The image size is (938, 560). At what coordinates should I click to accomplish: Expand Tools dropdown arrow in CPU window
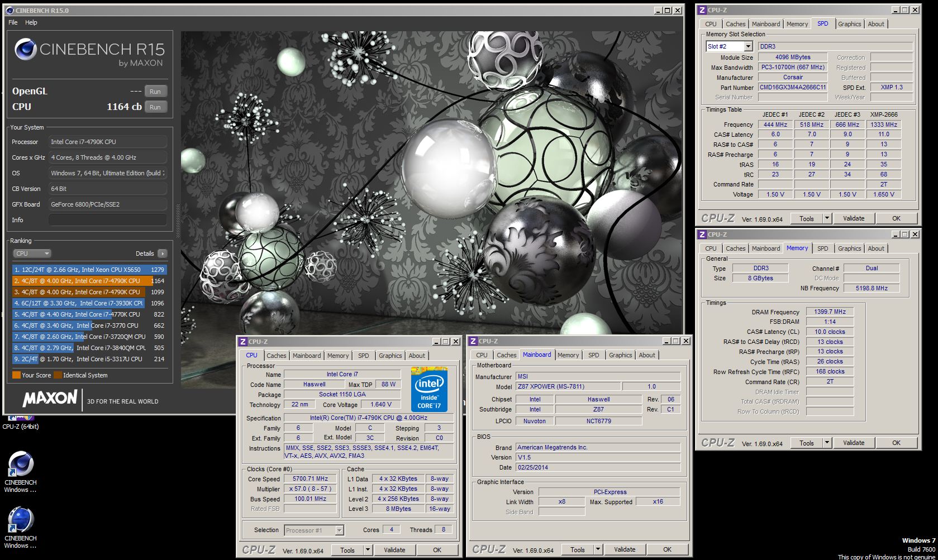click(x=368, y=550)
